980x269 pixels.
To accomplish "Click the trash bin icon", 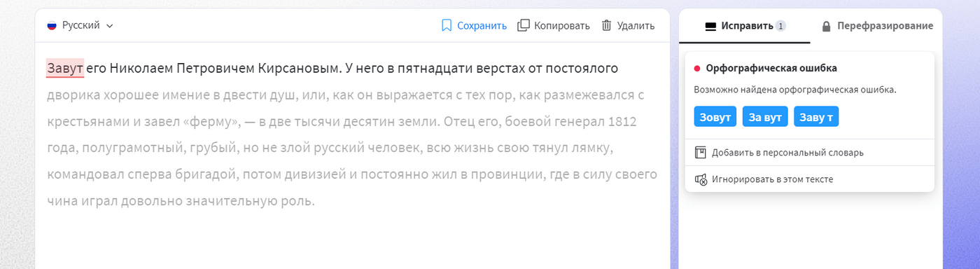I will tap(606, 25).
